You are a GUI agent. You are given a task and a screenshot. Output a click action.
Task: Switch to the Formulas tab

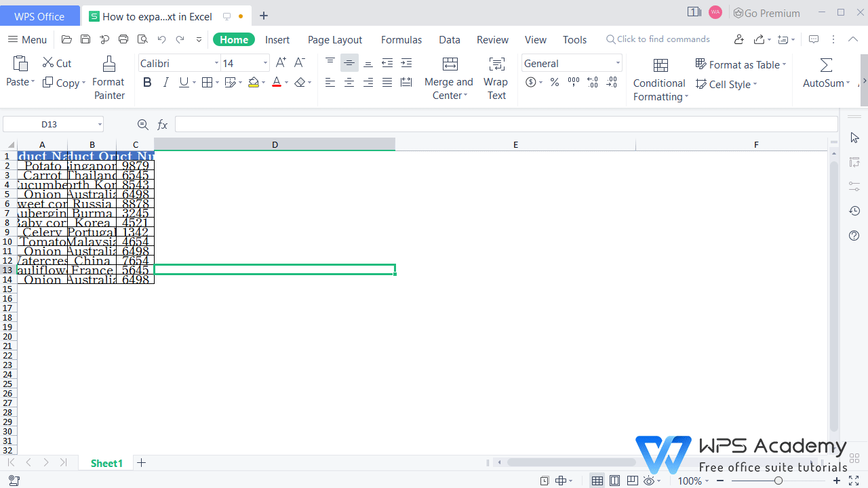[401, 39]
